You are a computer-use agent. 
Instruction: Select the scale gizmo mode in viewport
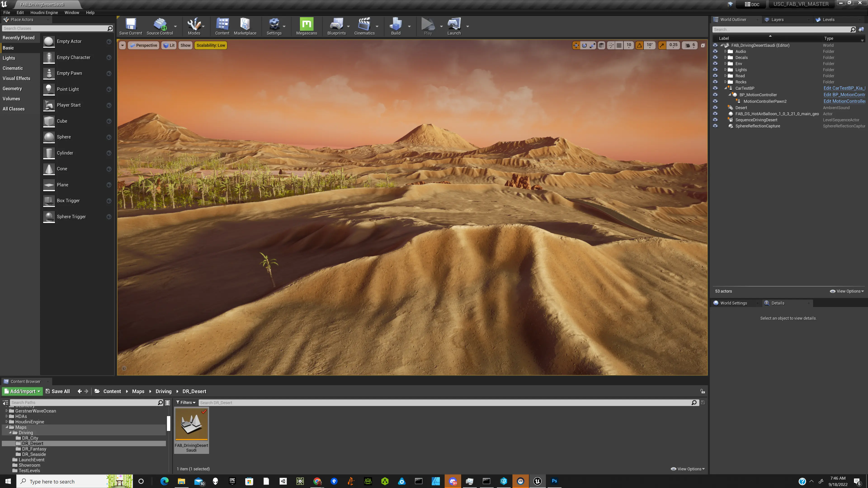[x=592, y=45]
